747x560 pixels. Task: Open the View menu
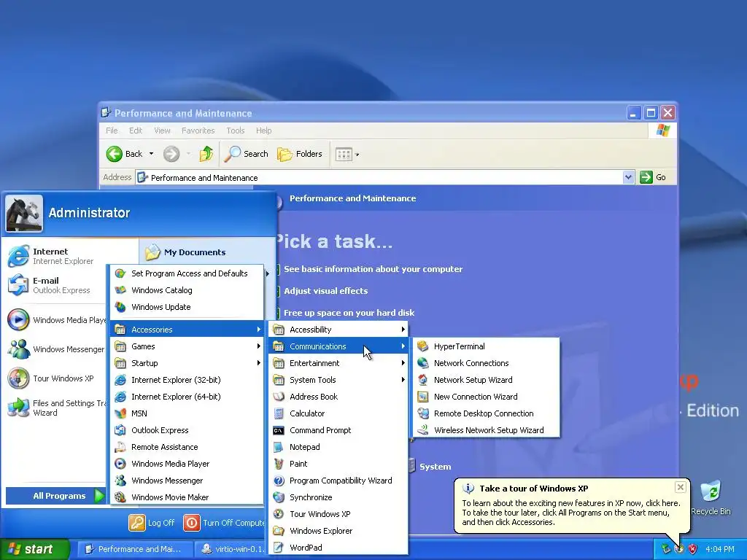(162, 131)
